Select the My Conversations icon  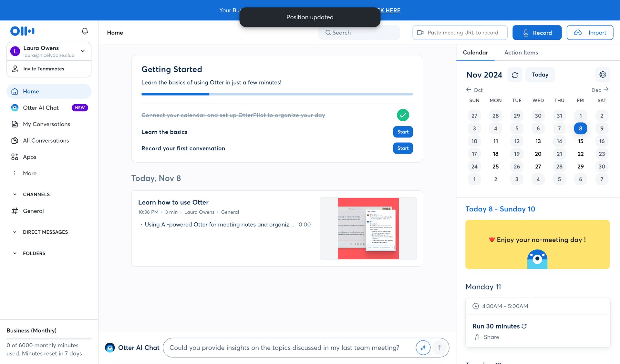15,124
